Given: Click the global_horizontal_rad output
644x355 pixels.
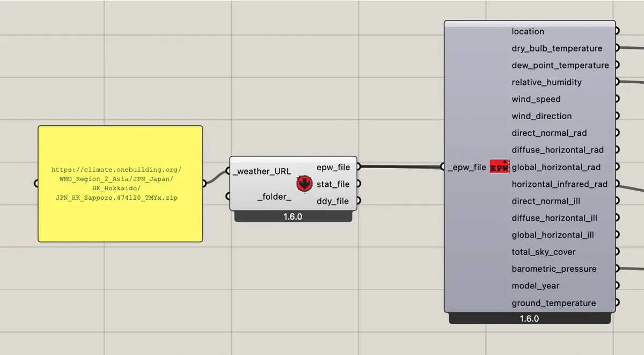Looking at the screenshot, I should click(557, 167).
